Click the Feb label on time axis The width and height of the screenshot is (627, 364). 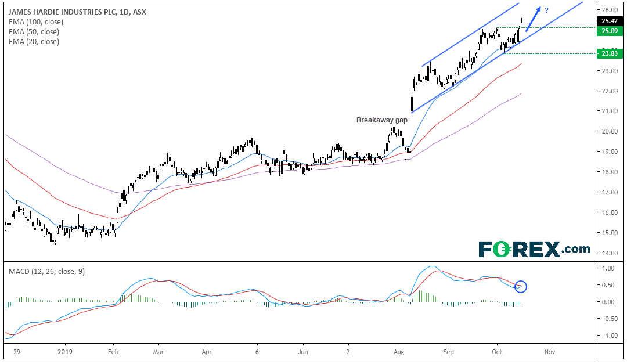point(113,352)
